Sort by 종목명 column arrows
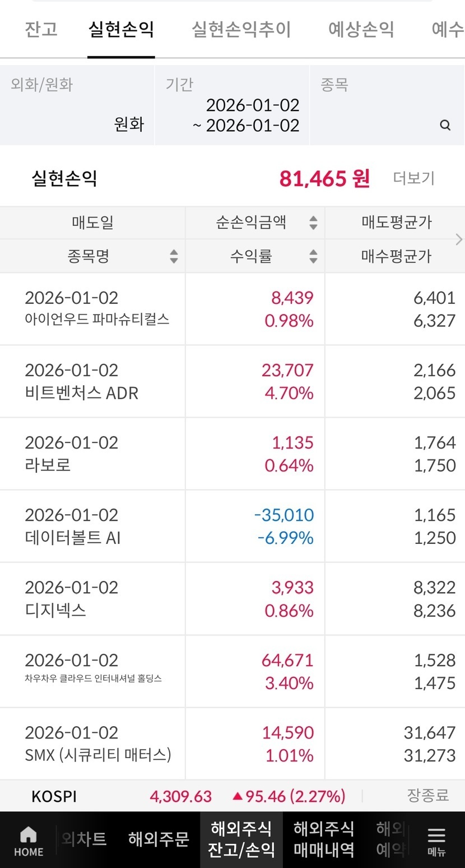The width and height of the screenshot is (465, 868). [x=174, y=256]
